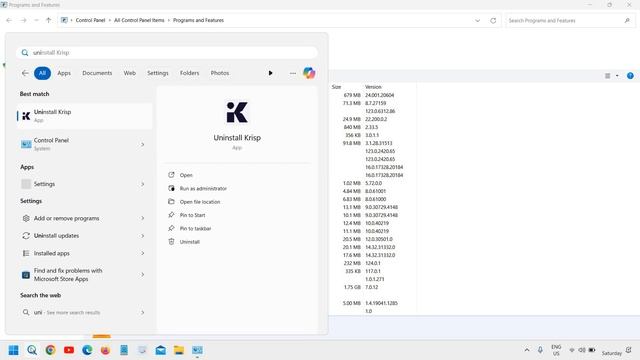
Task: Refresh the Programs and Features list
Action: [493, 20]
